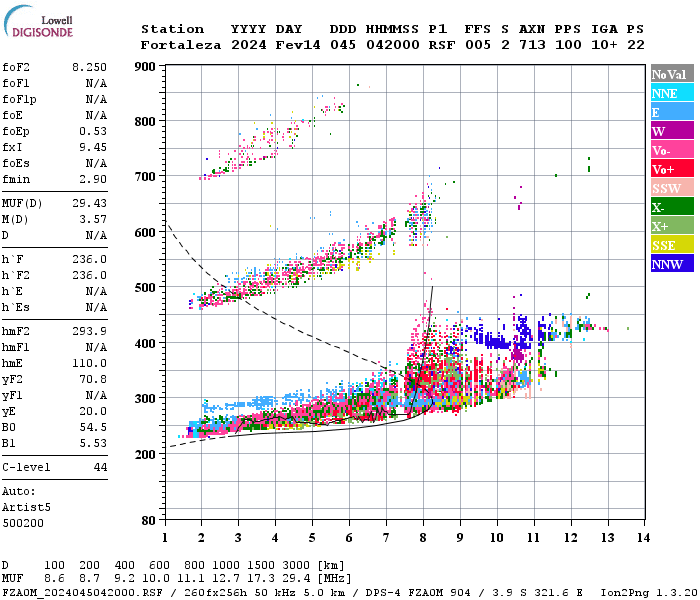
Task: Click the C-level value 44
Action: coord(100,467)
